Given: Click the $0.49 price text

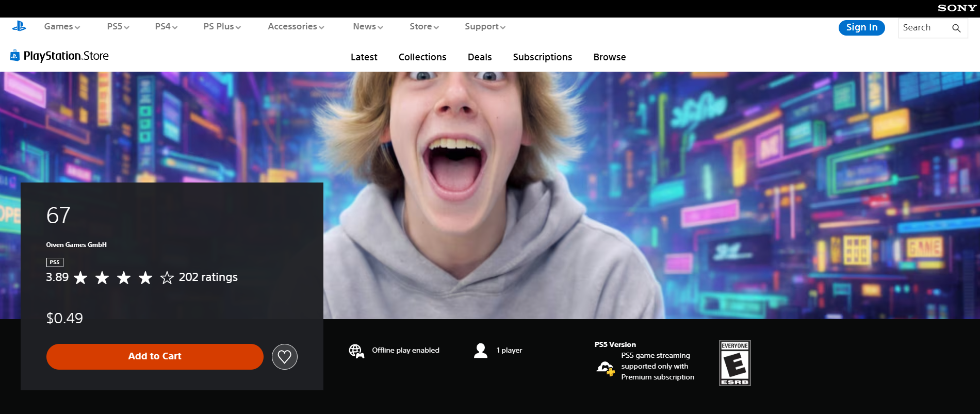Looking at the screenshot, I should pyautogui.click(x=64, y=318).
